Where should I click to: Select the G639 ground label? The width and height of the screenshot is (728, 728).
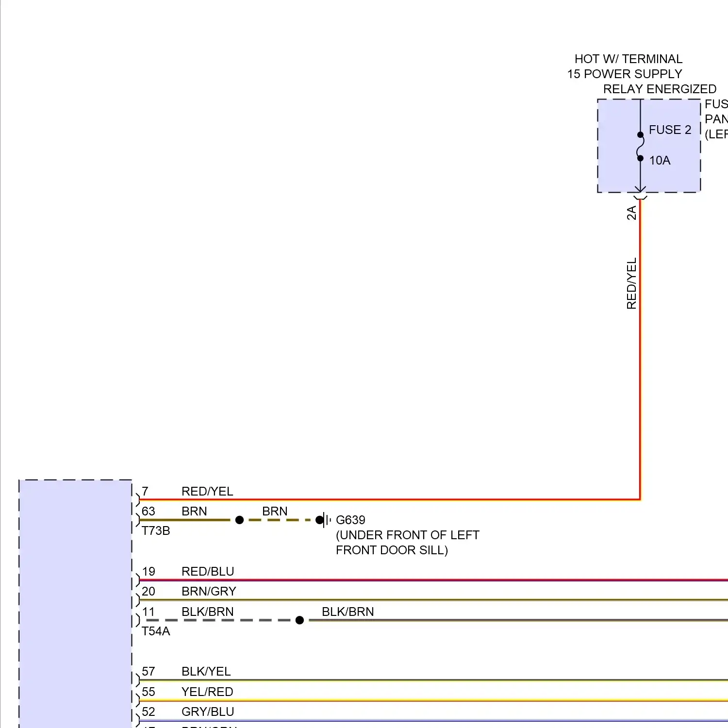tap(350, 520)
